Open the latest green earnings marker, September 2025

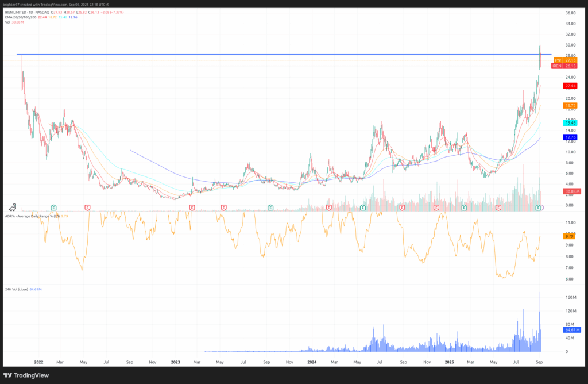pyautogui.click(x=539, y=208)
